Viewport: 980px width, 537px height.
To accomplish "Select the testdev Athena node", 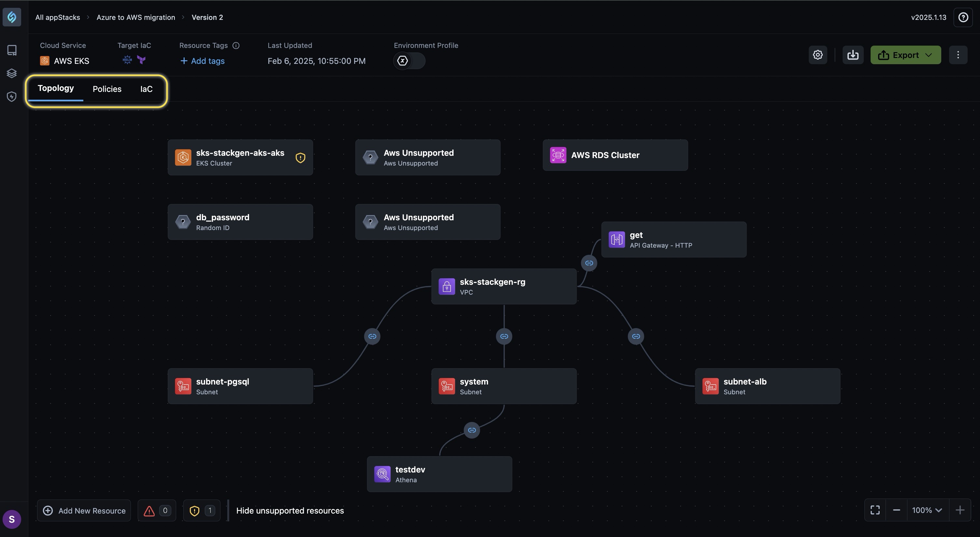I will tap(440, 474).
